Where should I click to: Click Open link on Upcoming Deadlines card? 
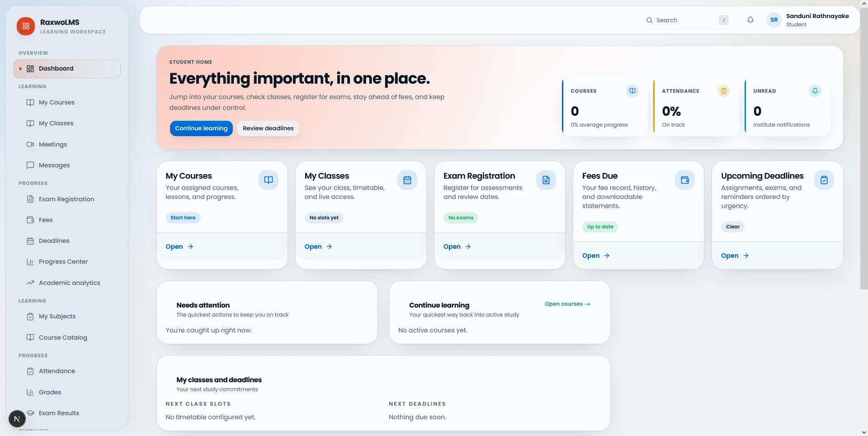pos(735,256)
